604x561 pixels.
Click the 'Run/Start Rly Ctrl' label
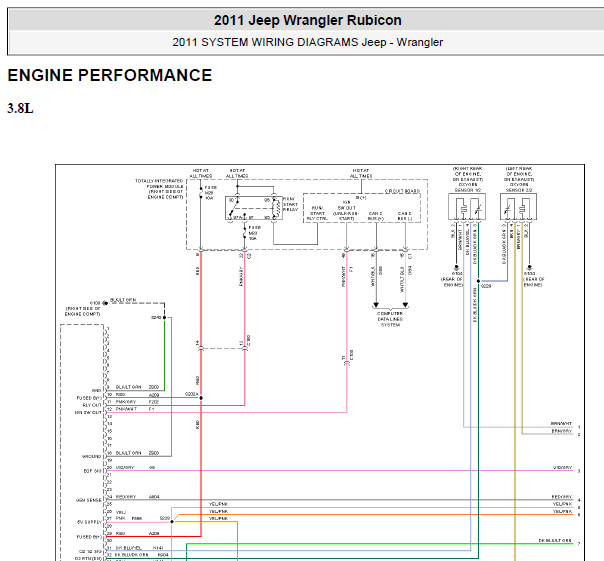point(317,213)
